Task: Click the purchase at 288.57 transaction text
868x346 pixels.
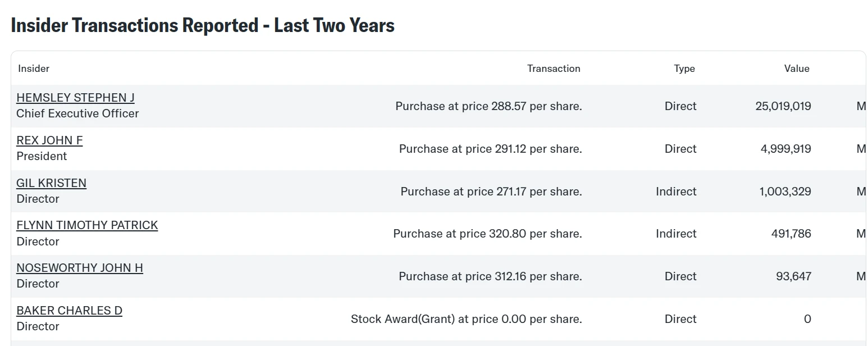Action: coord(488,106)
